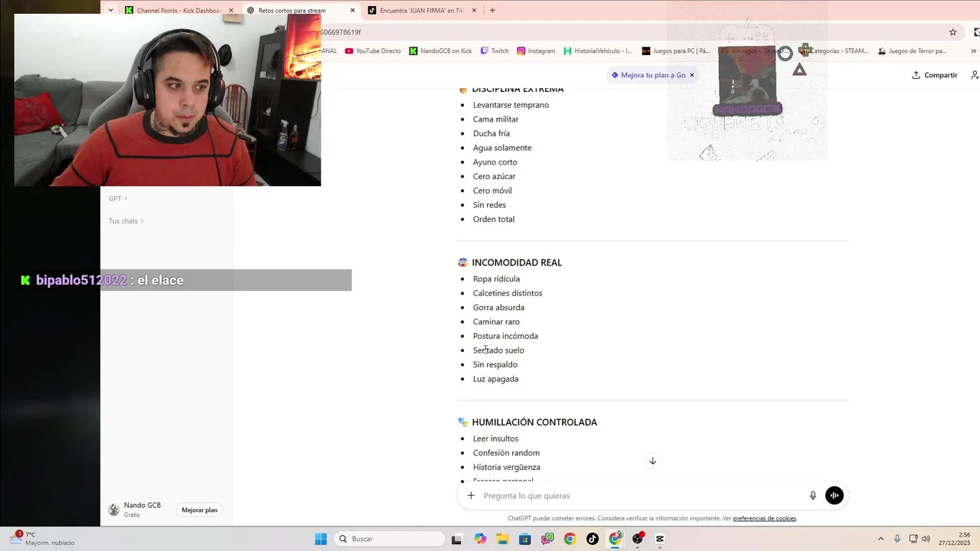Viewport: 980px width, 551px height.
Task: Open a new browser tab
Action: coord(492,11)
